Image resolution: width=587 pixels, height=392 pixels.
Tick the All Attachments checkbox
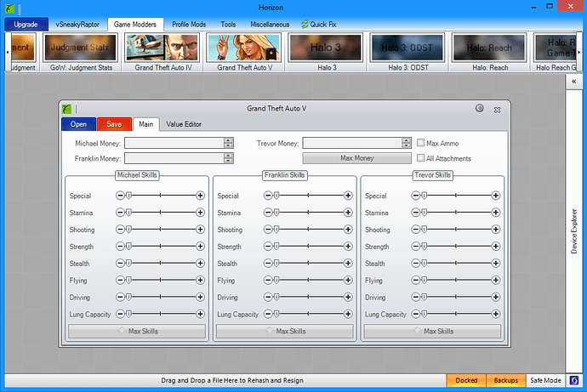tap(421, 158)
